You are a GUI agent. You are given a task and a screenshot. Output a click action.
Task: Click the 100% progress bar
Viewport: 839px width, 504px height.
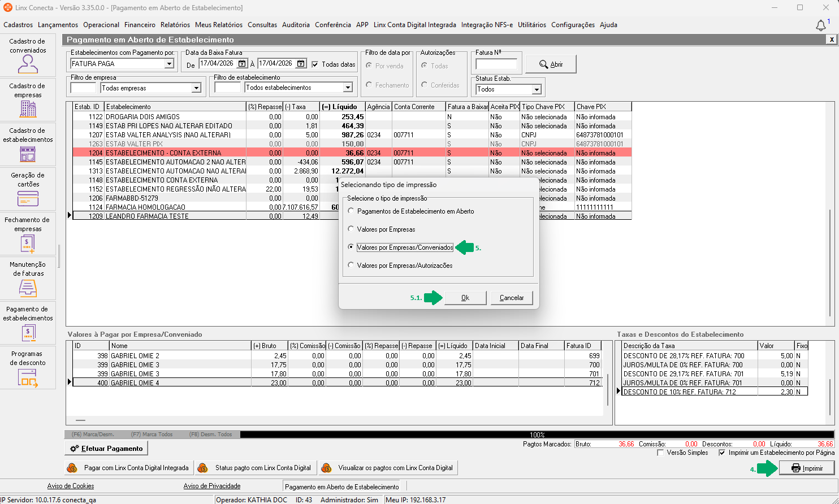(537, 435)
